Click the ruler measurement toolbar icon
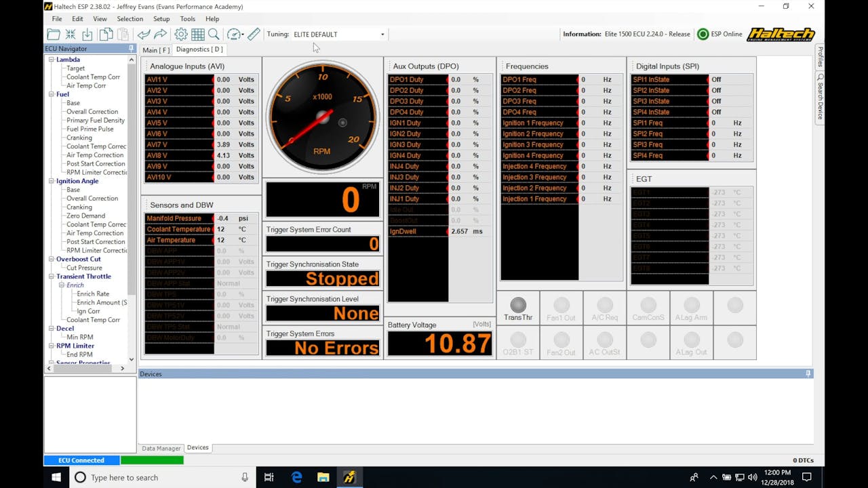 coord(254,35)
